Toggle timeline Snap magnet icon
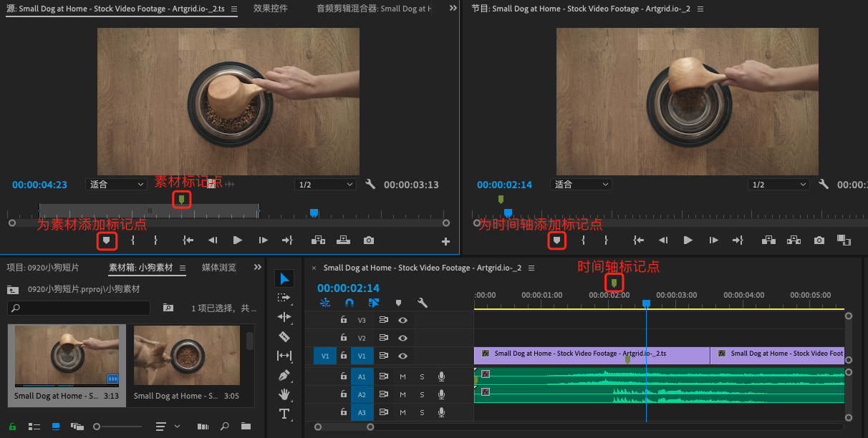 click(x=349, y=303)
